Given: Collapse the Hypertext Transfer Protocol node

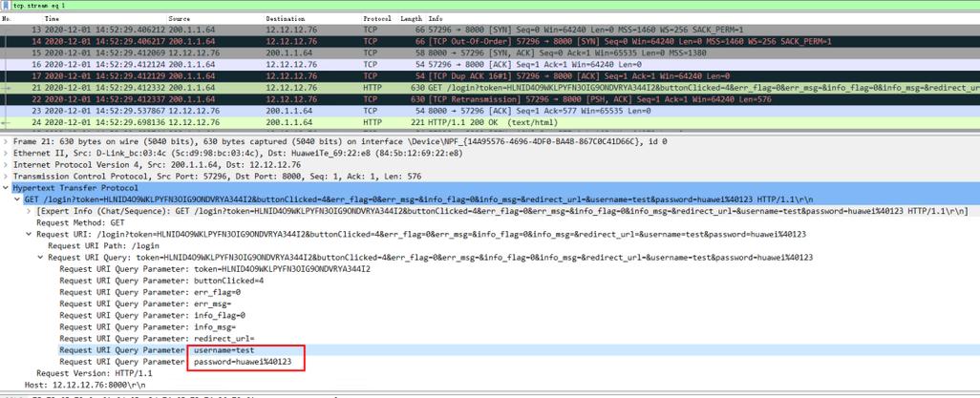Looking at the screenshot, I should [6, 188].
